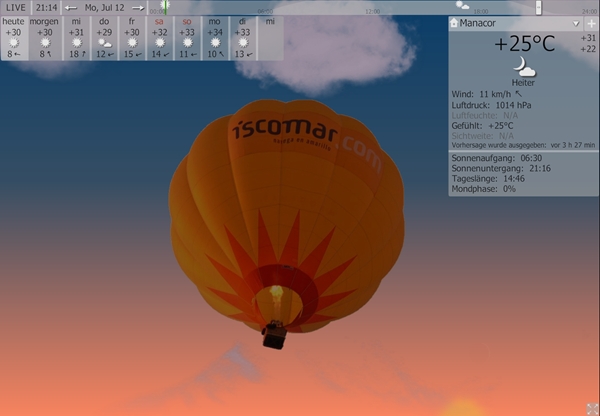Select the fr forecast day
This screenshot has height=416, width=600.
click(132, 38)
